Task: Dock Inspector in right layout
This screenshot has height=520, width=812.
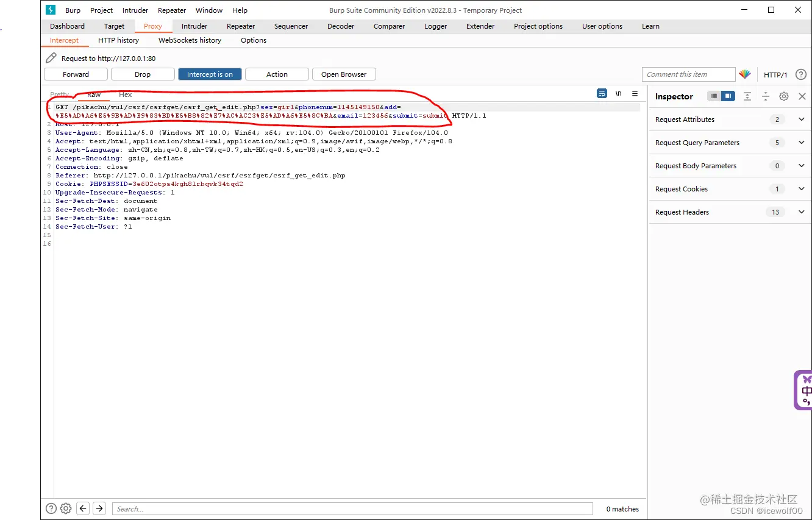Action: [728, 96]
